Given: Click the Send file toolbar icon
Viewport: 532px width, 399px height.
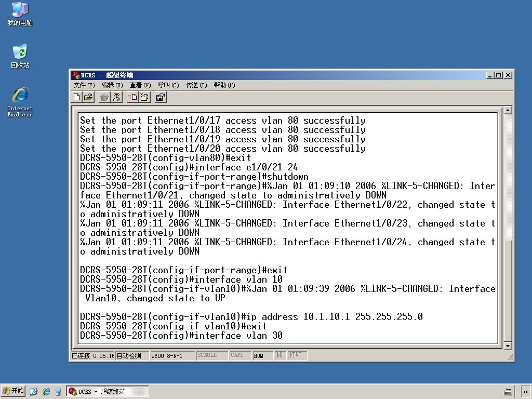Looking at the screenshot, I should pyautogui.click(x=132, y=98).
